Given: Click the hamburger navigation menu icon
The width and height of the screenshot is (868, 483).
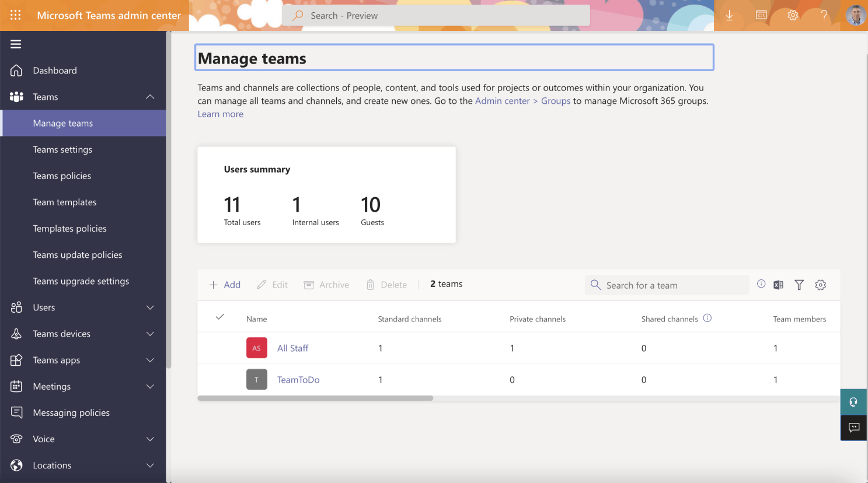Looking at the screenshot, I should pyautogui.click(x=16, y=44).
